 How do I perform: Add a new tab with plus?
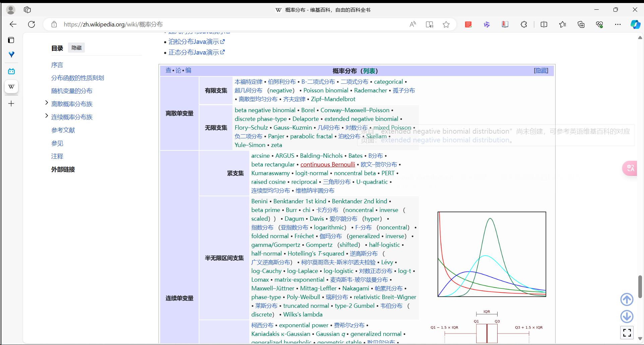(x=11, y=103)
